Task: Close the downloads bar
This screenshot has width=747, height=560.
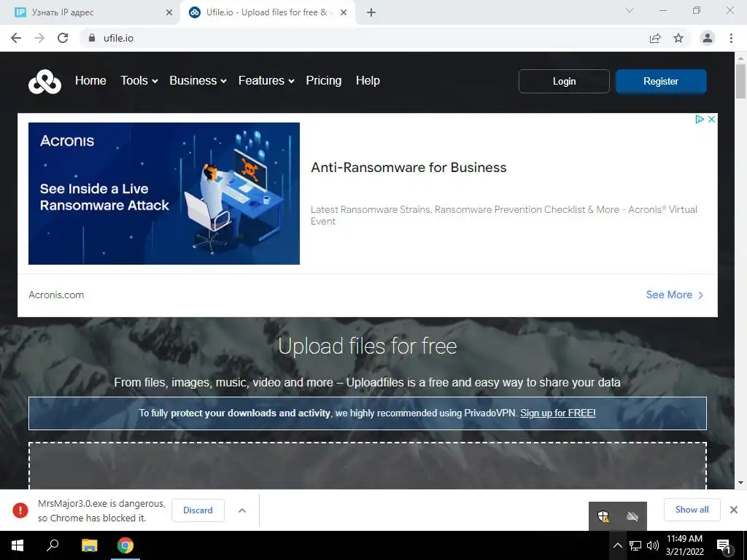Action: pyautogui.click(x=734, y=510)
